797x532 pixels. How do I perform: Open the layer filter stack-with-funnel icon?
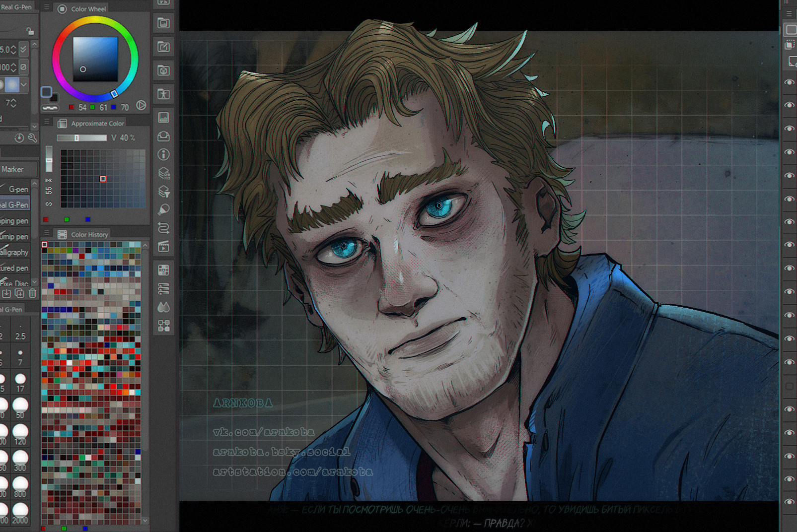[163, 191]
